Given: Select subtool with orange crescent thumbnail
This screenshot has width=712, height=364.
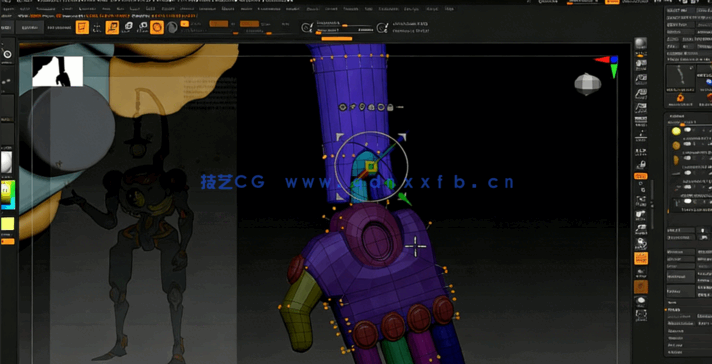Looking at the screenshot, I should (x=676, y=160).
